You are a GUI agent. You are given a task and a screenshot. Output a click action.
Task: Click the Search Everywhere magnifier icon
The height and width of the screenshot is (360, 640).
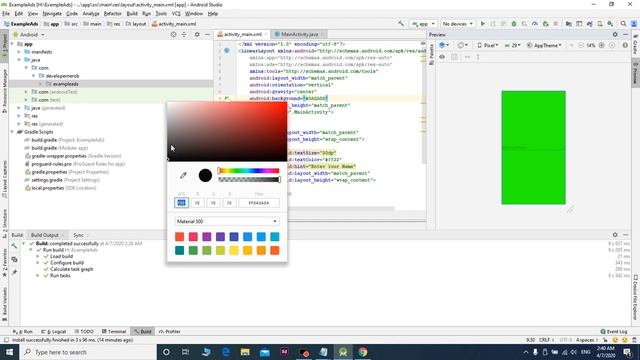tap(623, 24)
